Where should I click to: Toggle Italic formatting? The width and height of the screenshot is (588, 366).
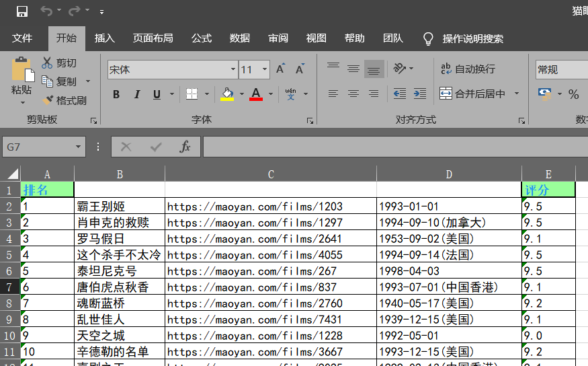point(136,94)
